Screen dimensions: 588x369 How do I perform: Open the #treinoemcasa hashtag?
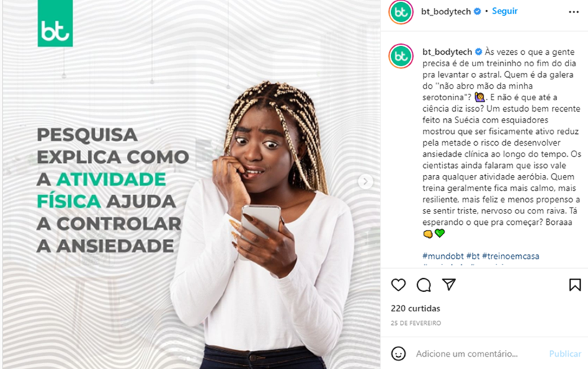511,256
